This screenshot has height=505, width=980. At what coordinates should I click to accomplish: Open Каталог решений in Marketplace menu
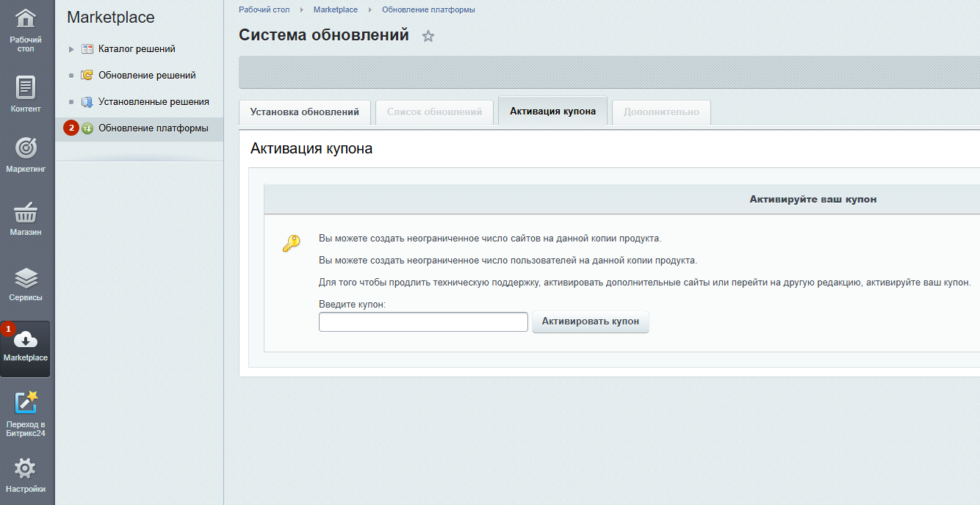(x=137, y=49)
